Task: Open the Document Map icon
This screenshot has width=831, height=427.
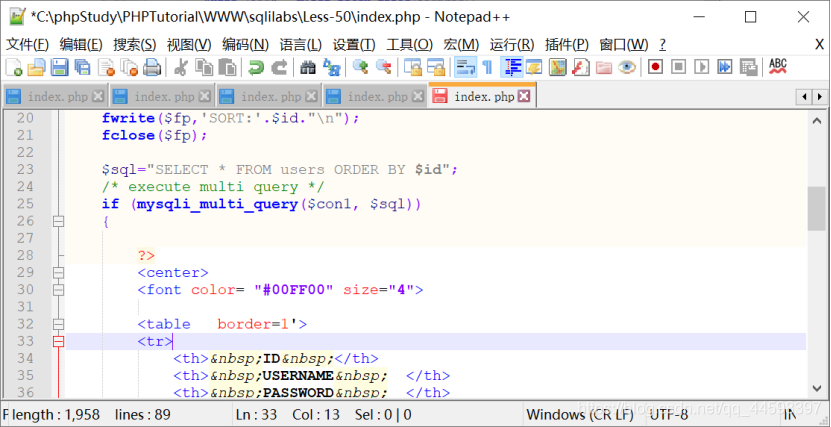Action: tap(558, 67)
